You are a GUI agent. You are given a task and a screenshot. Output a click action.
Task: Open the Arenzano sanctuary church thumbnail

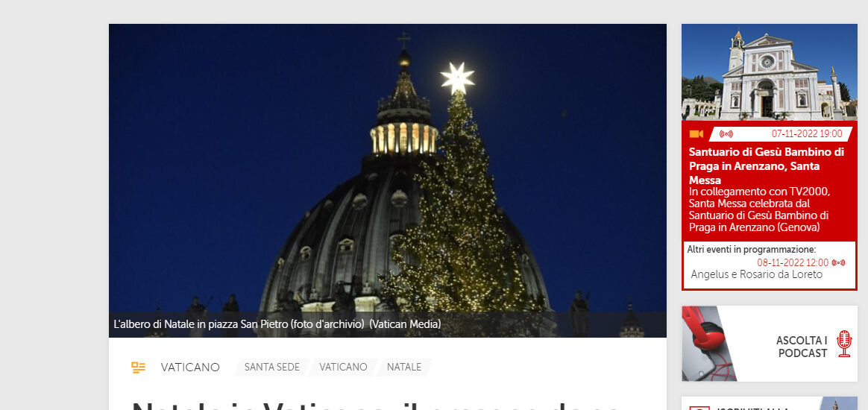[770, 72]
